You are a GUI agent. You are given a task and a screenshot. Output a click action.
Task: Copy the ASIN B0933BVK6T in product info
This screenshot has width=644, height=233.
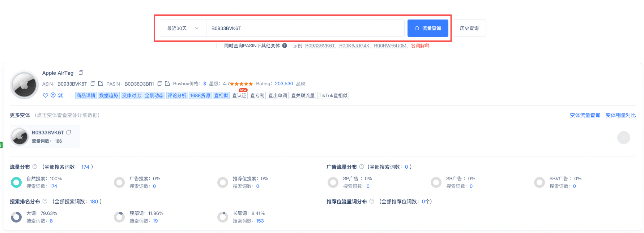pyautogui.click(x=93, y=84)
